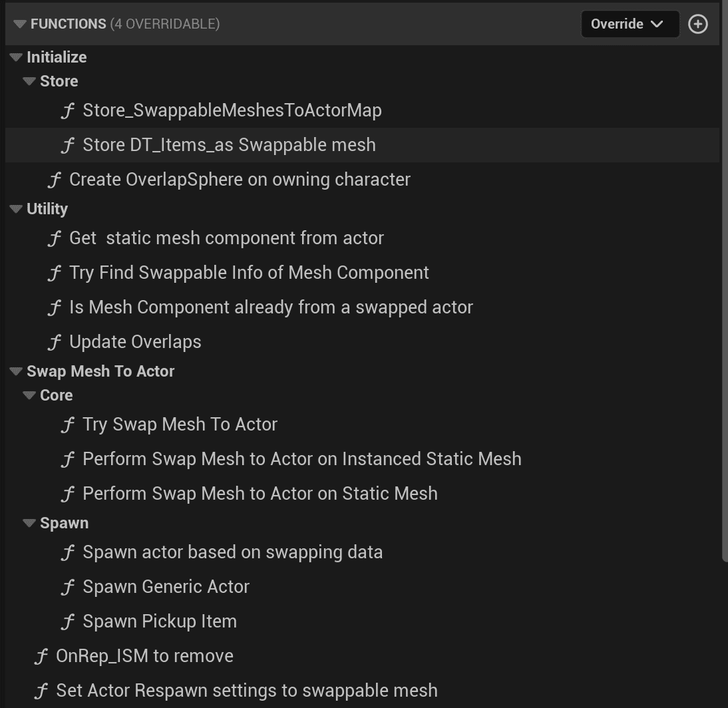Click function icon of Spawn Pickup Item
This screenshot has width=728, height=708.
[68, 622]
